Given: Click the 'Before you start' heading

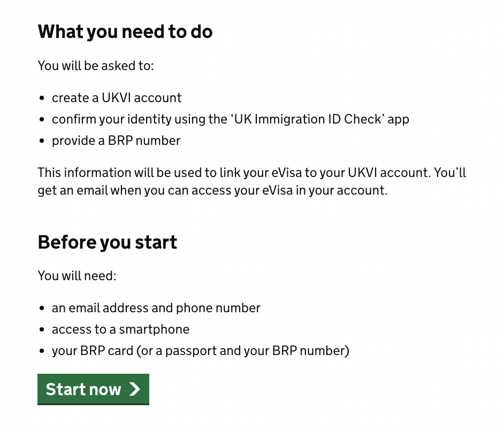Looking at the screenshot, I should (x=108, y=242).
